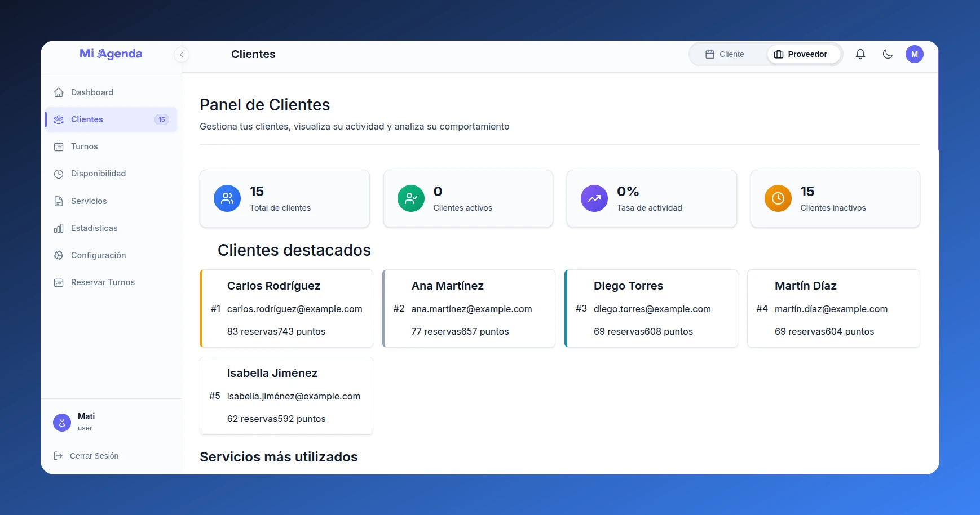Click the Panel de Clientes title

(265, 105)
